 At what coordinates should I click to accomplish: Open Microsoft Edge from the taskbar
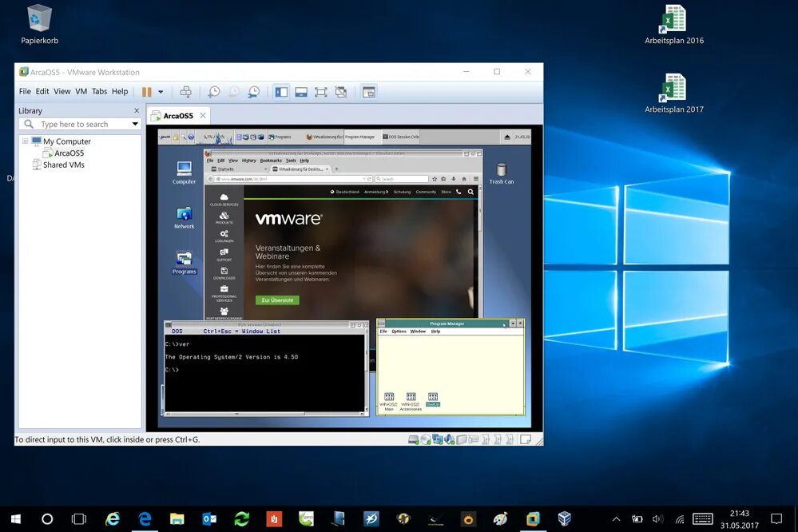[145, 518]
